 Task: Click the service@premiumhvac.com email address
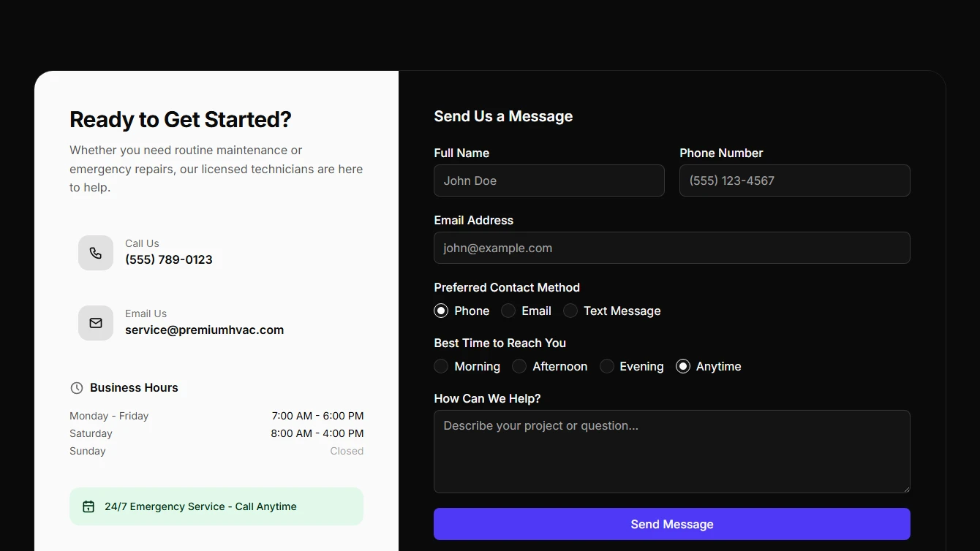pyautogui.click(x=204, y=330)
